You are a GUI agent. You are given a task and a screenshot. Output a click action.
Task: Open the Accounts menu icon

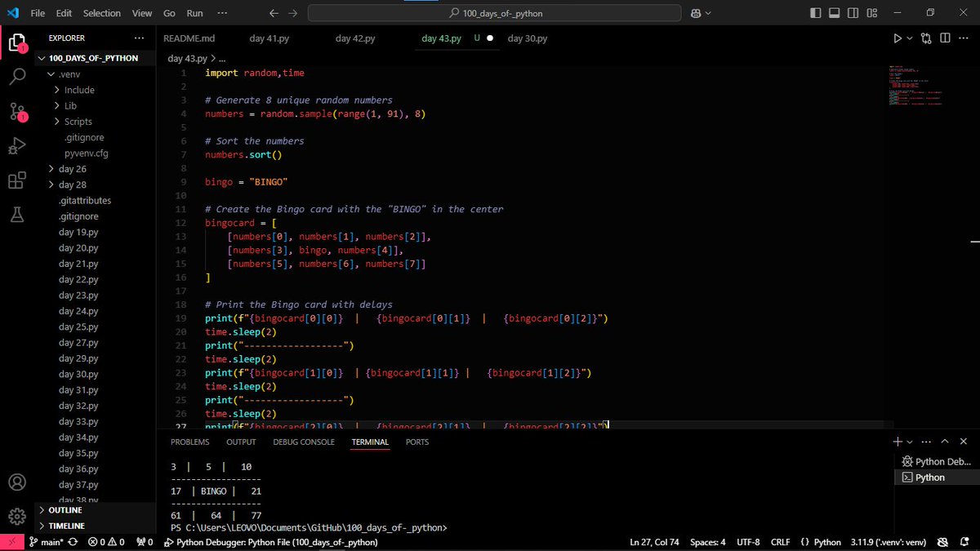(x=17, y=482)
